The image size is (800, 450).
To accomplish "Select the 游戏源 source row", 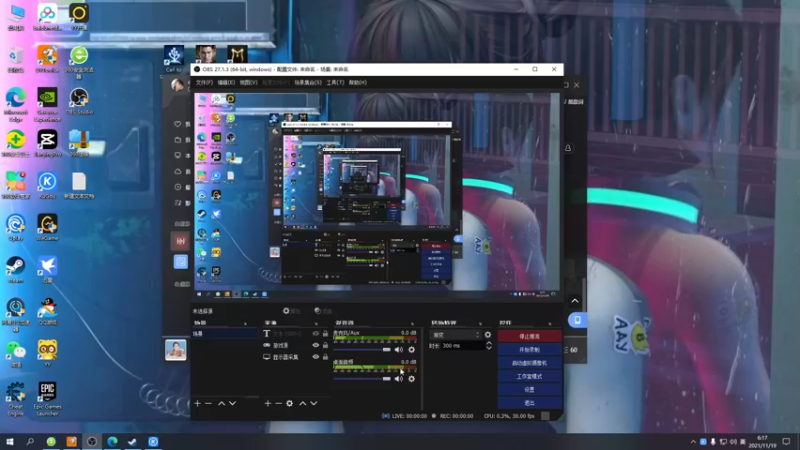I will pos(295,345).
